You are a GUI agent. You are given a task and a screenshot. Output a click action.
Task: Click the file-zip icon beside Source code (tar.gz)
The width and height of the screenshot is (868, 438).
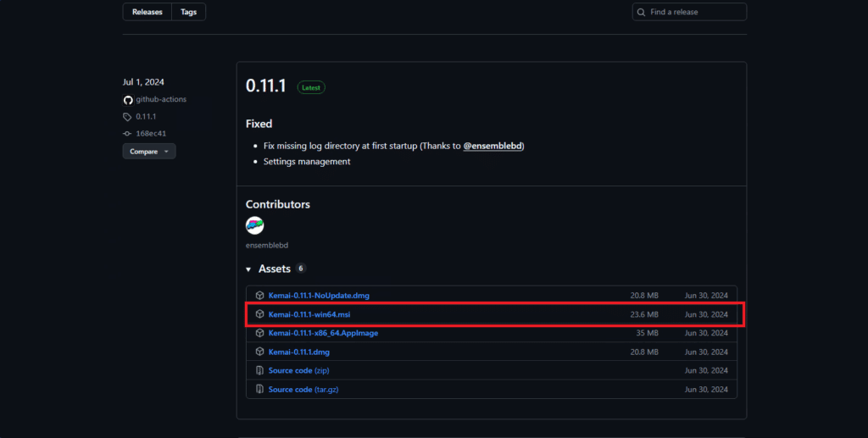tap(259, 390)
